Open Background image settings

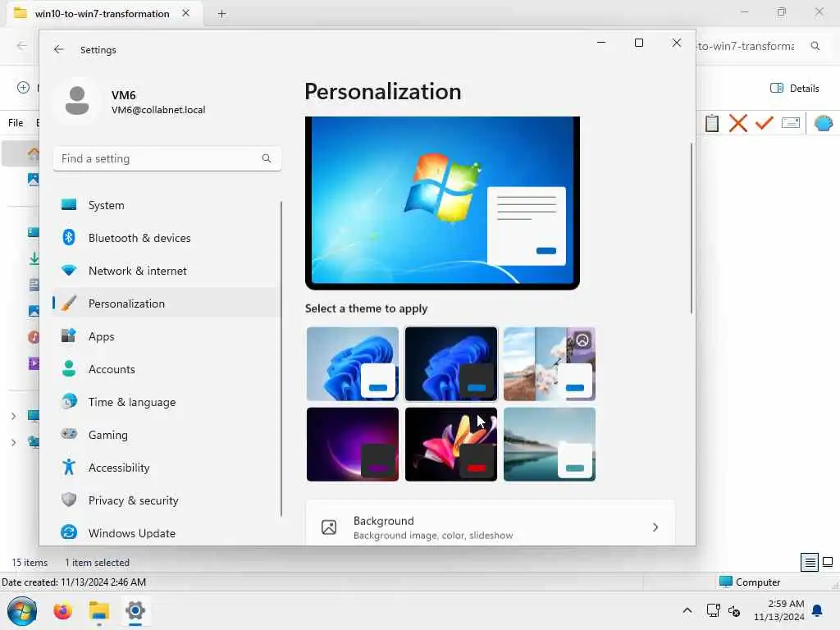point(491,524)
